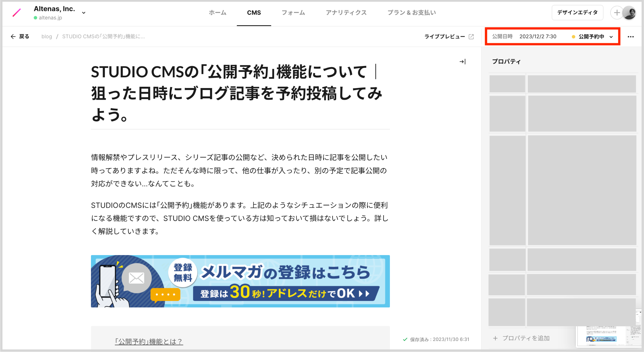Click the article title heading field
The height and width of the screenshot is (352, 644).
tap(240, 93)
